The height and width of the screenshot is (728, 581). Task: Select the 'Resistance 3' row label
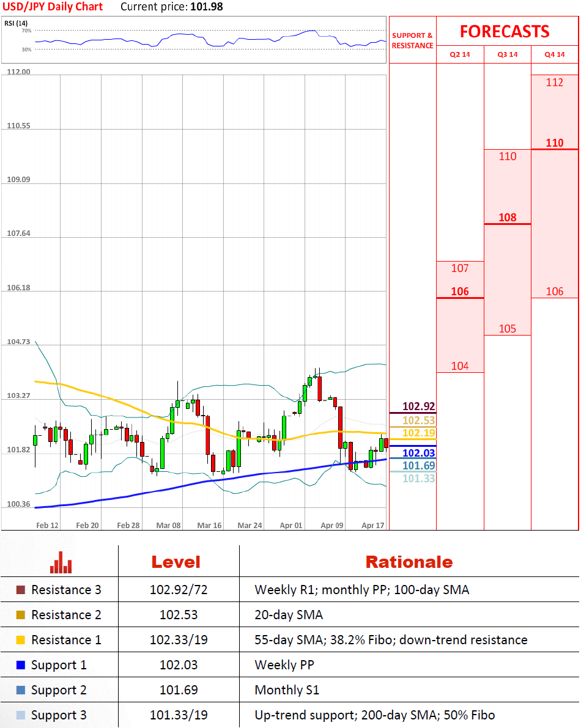tap(66, 590)
